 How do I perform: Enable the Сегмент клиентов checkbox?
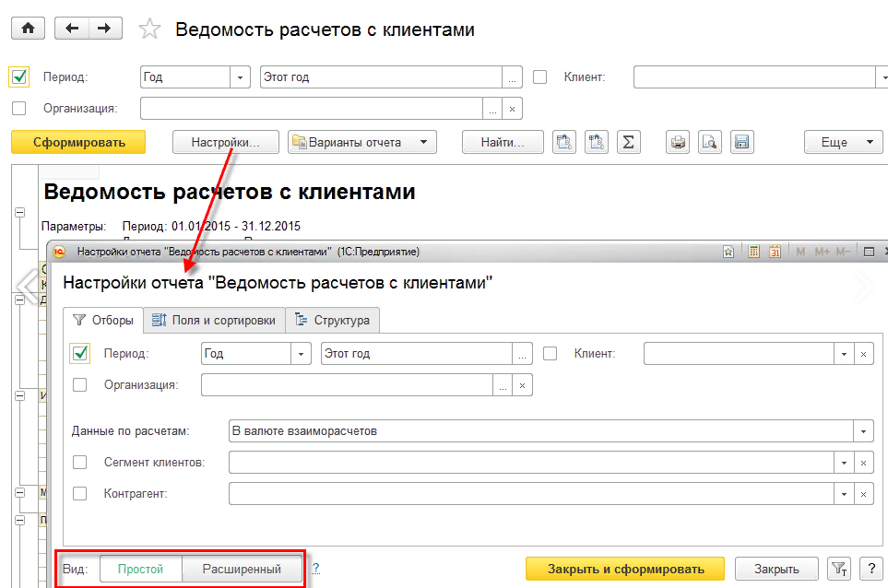coord(80,462)
